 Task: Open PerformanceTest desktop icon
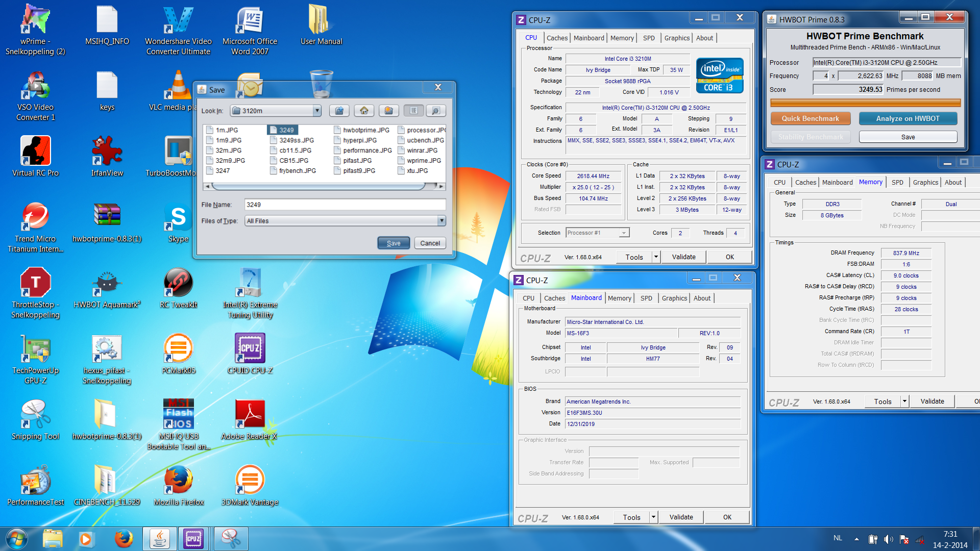[x=35, y=486]
